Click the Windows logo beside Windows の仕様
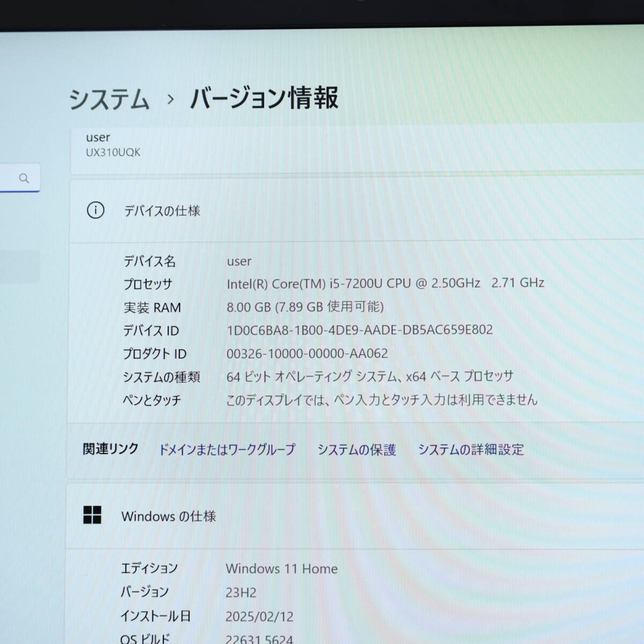Image resolution: width=644 pixels, height=644 pixels. pyautogui.click(x=92, y=515)
